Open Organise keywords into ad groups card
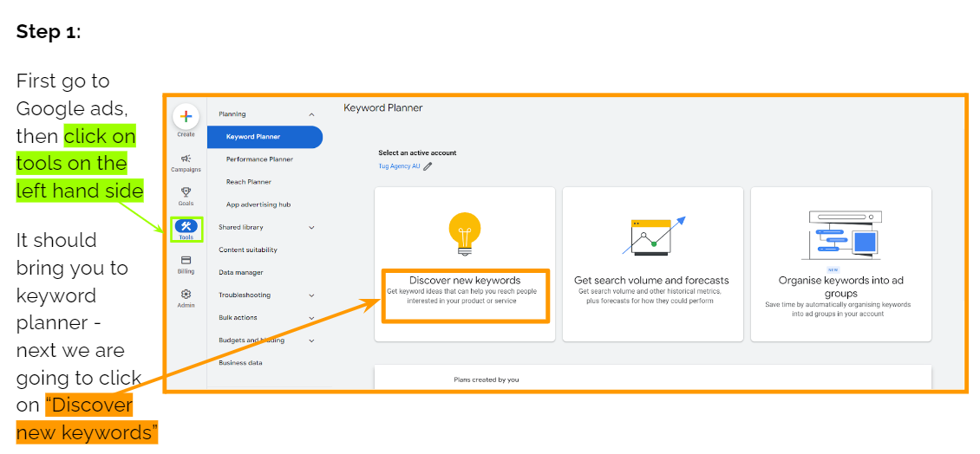The image size is (980, 454). pyautogui.click(x=840, y=286)
